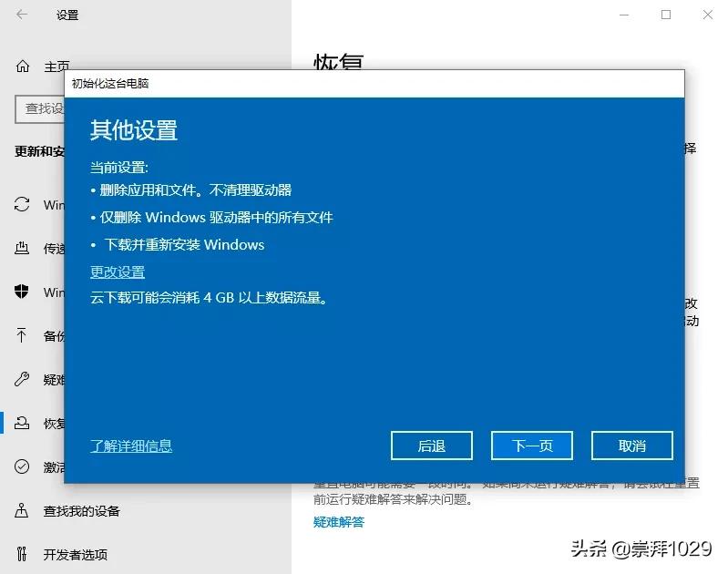Viewport: 728px width, 574px height.
Task: Click the back arrow in Settings window
Action: click(x=22, y=15)
